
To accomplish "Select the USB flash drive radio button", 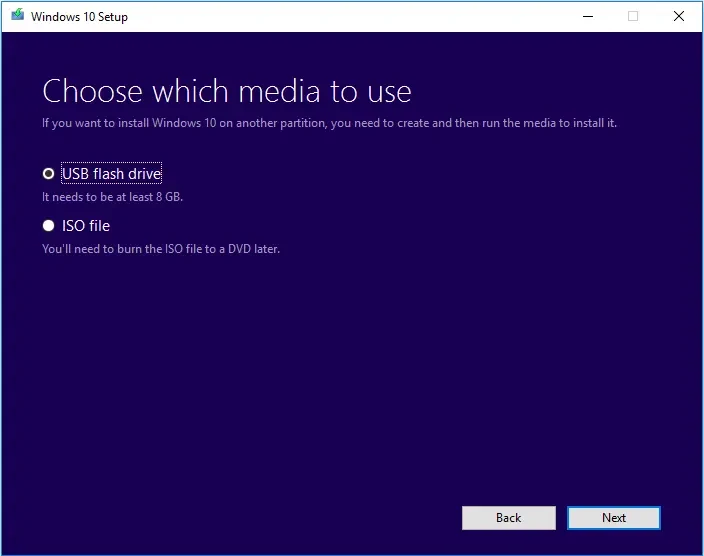I will pyautogui.click(x=48, y=174).
